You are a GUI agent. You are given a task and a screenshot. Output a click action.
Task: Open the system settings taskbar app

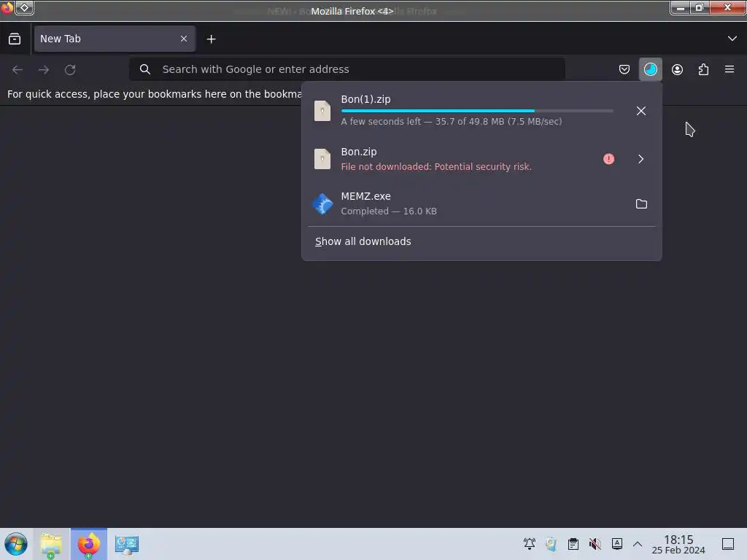126,544
